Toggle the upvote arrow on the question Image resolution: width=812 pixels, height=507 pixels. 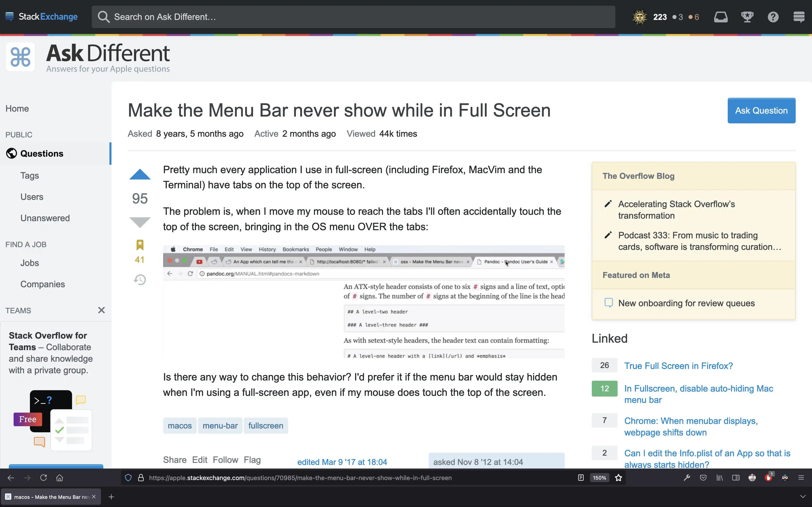(x=140, y=174)
